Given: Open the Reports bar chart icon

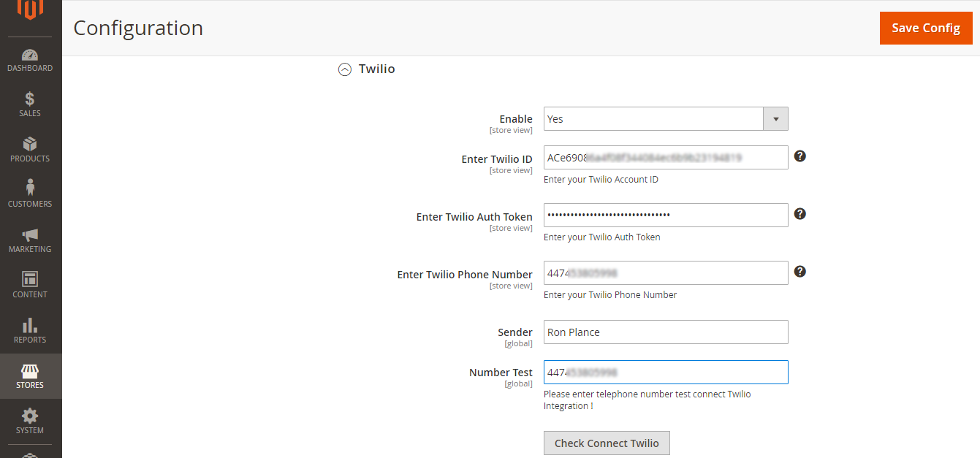Looking at the screenshot, I should (30, 325).
